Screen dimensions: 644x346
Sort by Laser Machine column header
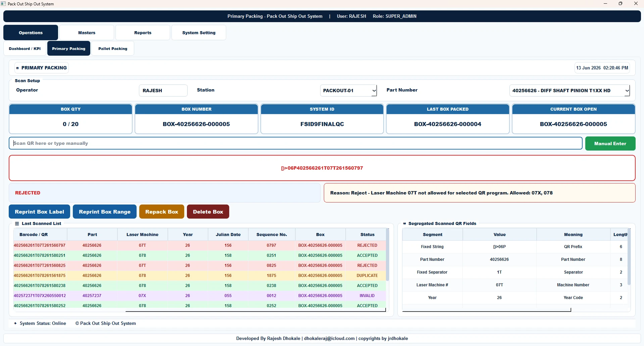coord(143,235)
